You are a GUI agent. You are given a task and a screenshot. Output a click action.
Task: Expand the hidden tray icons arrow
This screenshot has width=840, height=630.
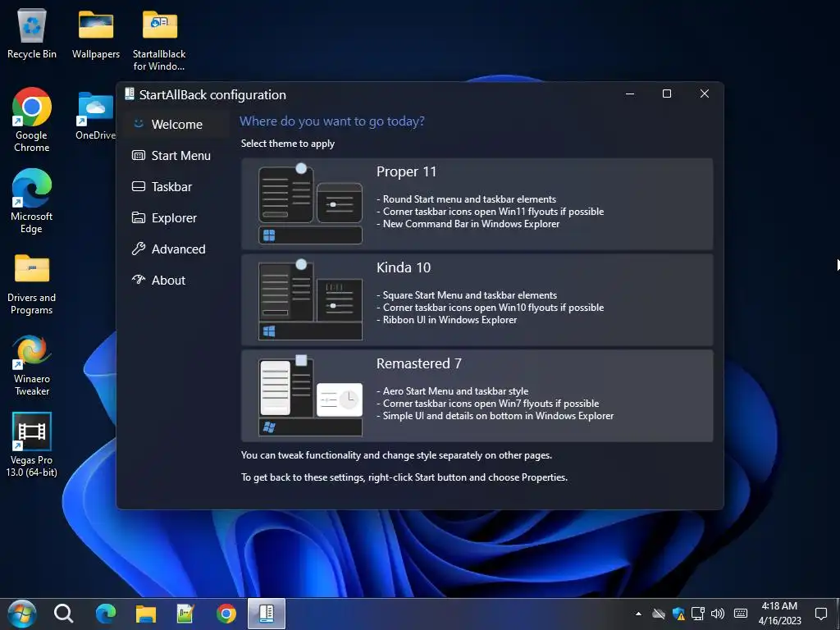coord(638,614)
